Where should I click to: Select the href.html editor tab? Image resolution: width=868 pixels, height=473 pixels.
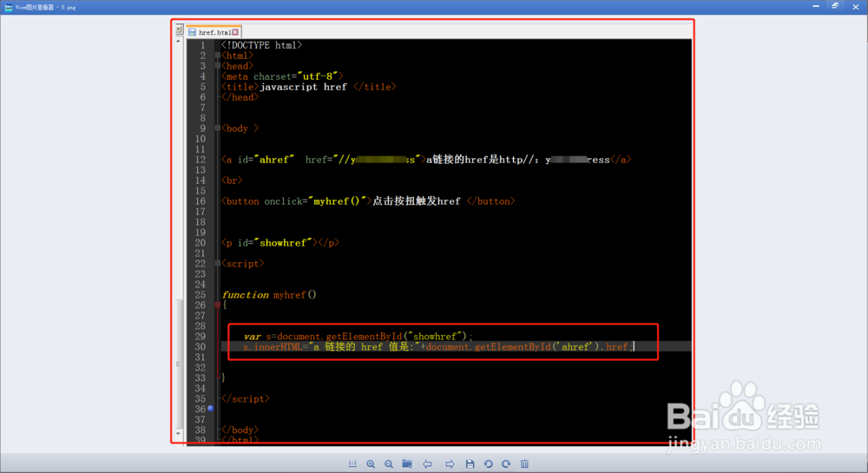pyautogui.click(x=214, y=32)
